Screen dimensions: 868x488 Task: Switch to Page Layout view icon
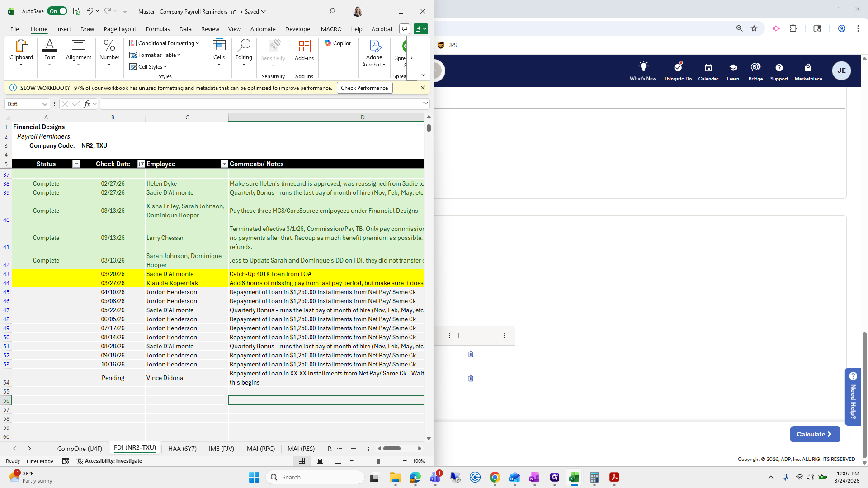pos(320,461)
